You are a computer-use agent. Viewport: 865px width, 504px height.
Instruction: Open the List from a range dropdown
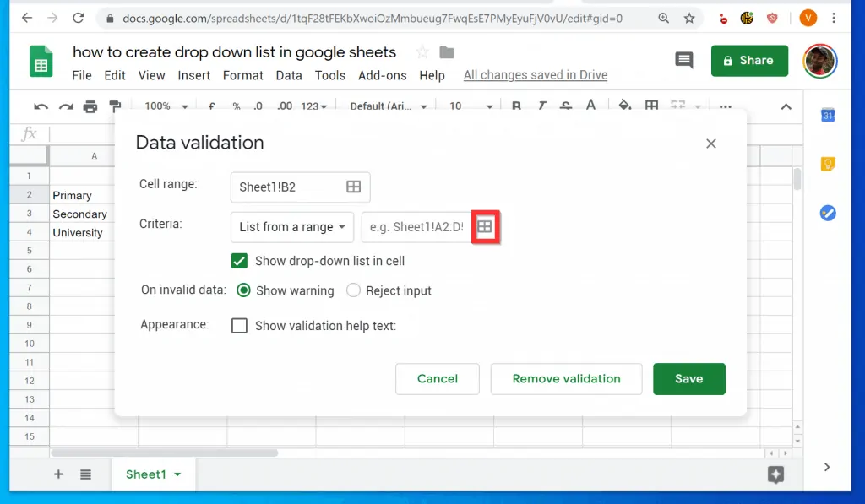coord(291,227)
